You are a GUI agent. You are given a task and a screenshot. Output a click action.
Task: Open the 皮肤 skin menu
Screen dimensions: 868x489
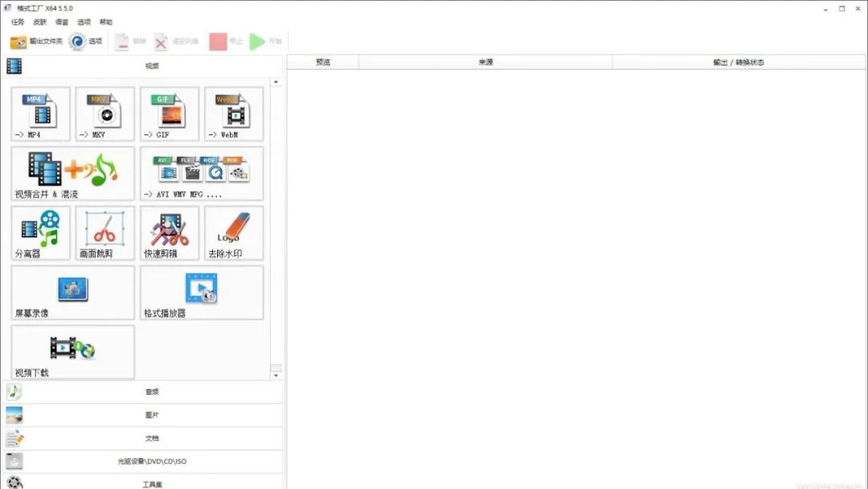pos(40,23)
